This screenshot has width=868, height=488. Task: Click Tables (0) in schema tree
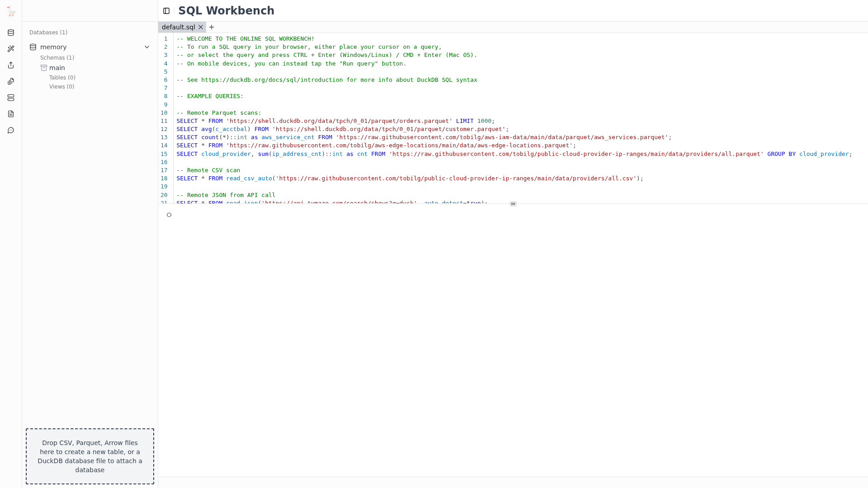point(62,78)
